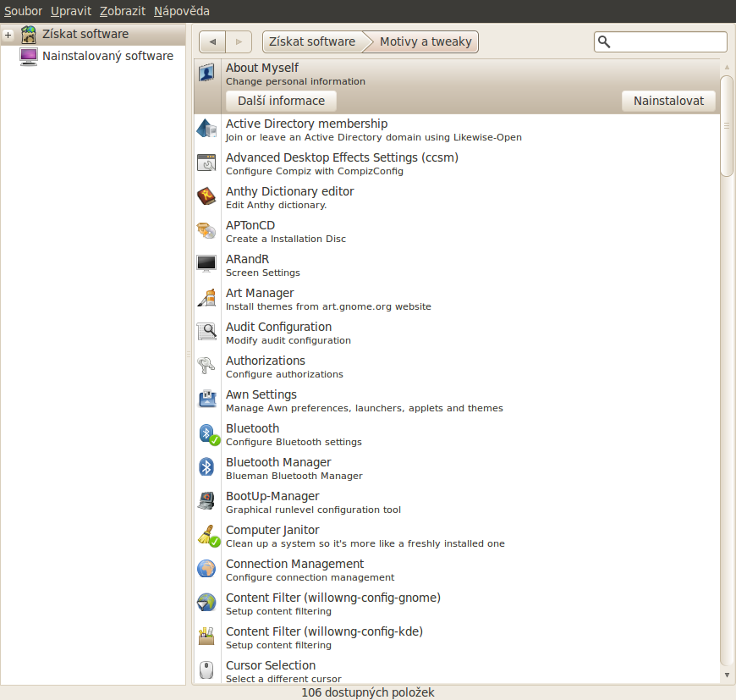Screen dimensions: 736x700
Task: Click the Advanced Desktop Effects Settings icon
Action: click(206, 163)
